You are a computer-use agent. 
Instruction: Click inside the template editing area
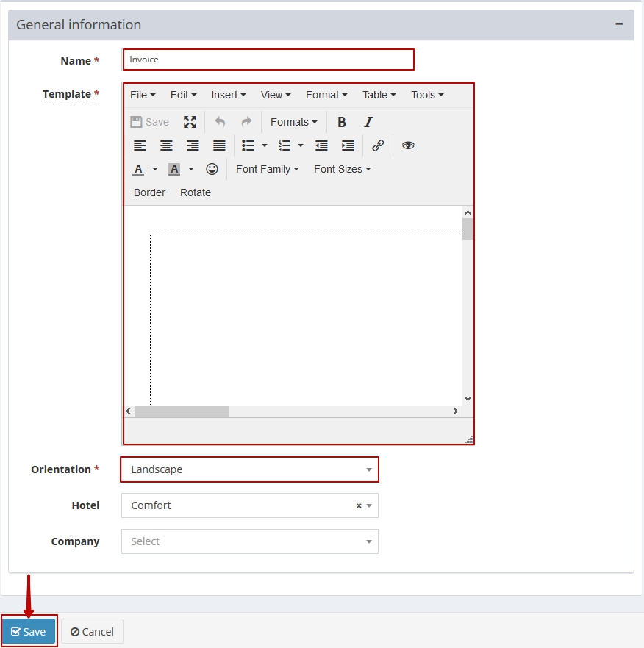pyautogui.click(x=293, y=306)
